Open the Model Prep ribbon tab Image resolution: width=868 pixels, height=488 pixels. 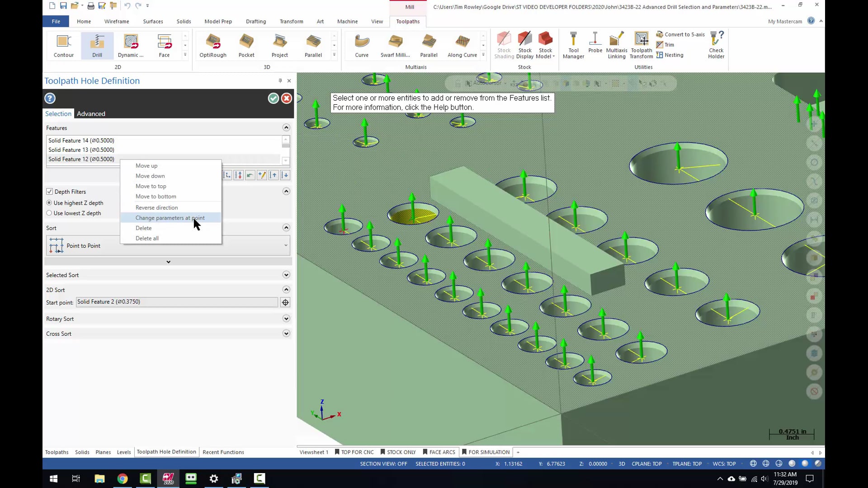[x=218, y=21]
